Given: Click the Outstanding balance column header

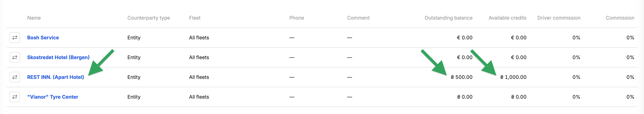Looking at the screenshot, I should click(448, 18).
